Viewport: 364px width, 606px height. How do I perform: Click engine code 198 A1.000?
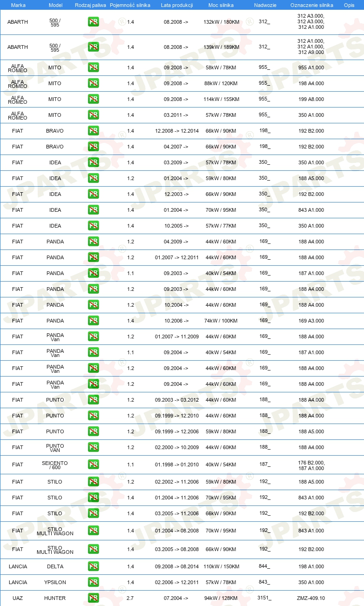[311, 566]
